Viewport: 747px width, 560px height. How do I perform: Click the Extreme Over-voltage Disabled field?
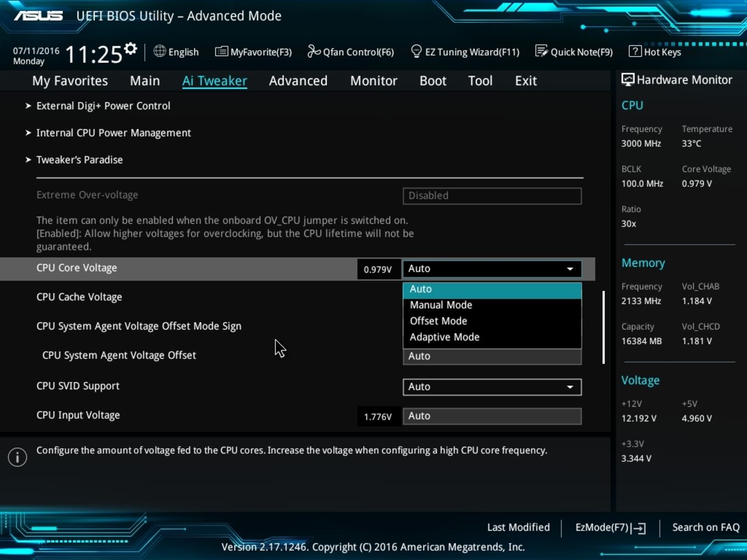point(492,196)
